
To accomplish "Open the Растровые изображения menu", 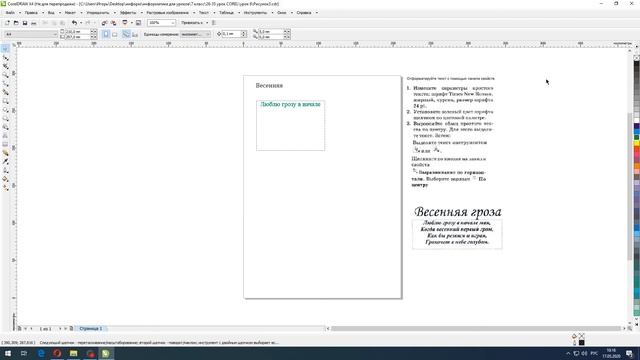I will [167, 13].
